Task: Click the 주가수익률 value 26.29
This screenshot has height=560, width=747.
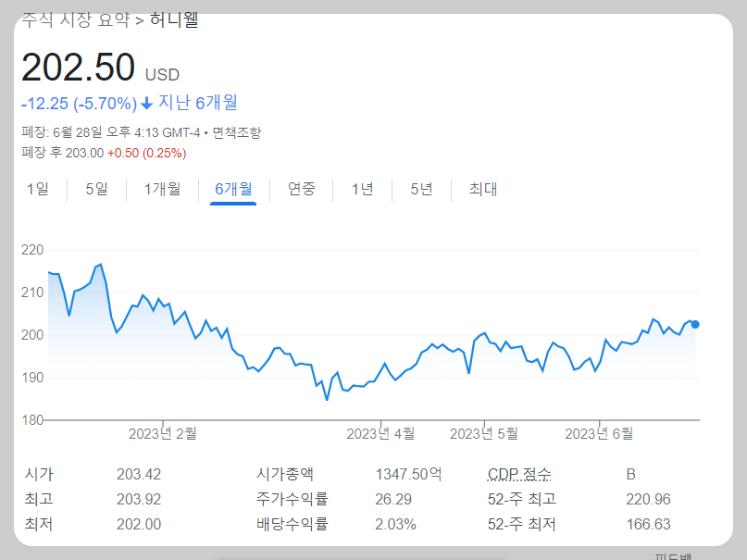Action: pos(393,499)
